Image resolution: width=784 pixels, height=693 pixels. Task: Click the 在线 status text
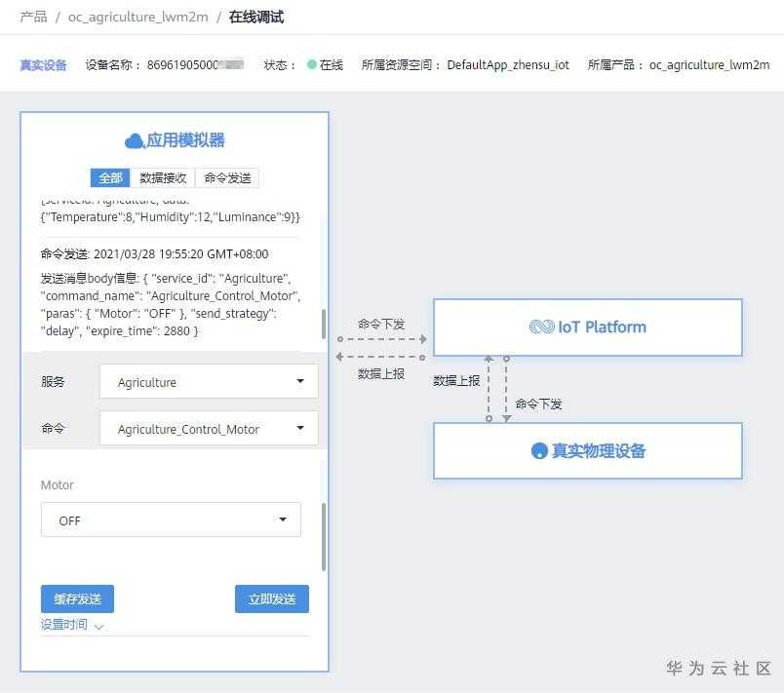point(331,65)
